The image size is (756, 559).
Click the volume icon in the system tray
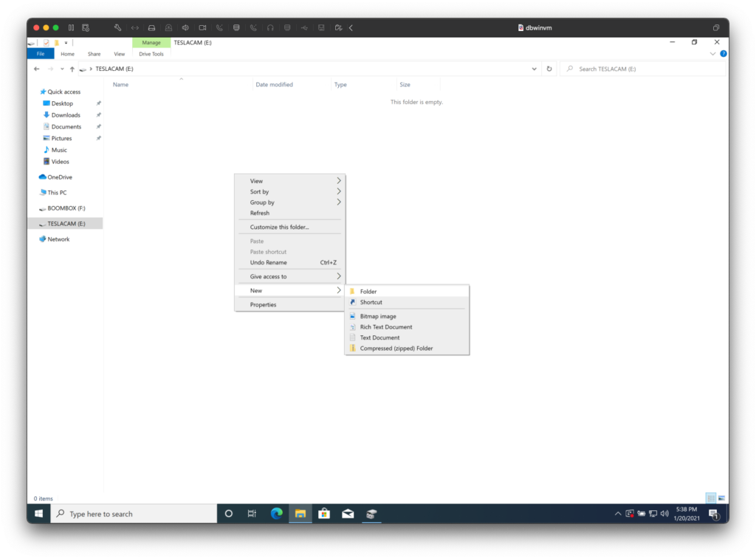click(665, 513)
